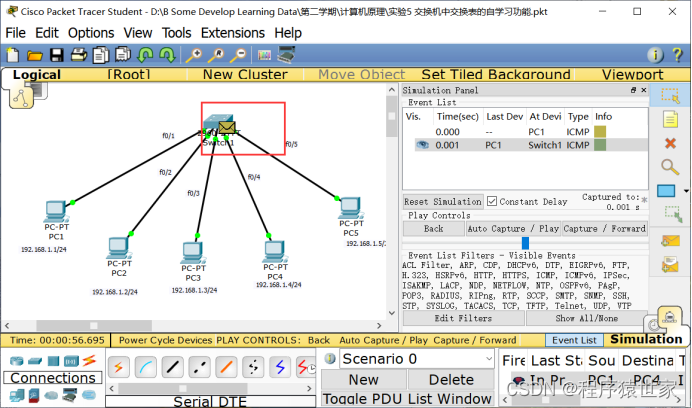Screen dimensions: 692x408
Task: Add a Simple PDU with the envelope icon
Action: point(670,241)
